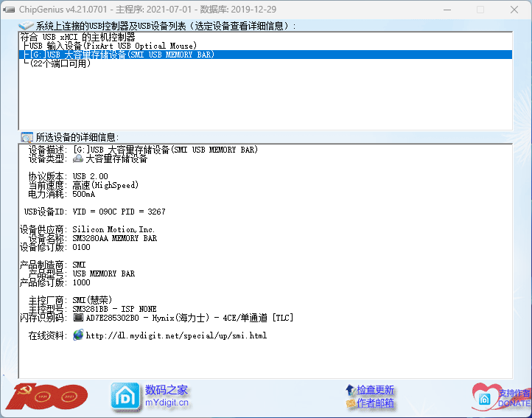532x418 pixels.
Task: Click the SM3280AA MEMORY BAR device name
Action: pyautogui.click(x=115, y=238)
